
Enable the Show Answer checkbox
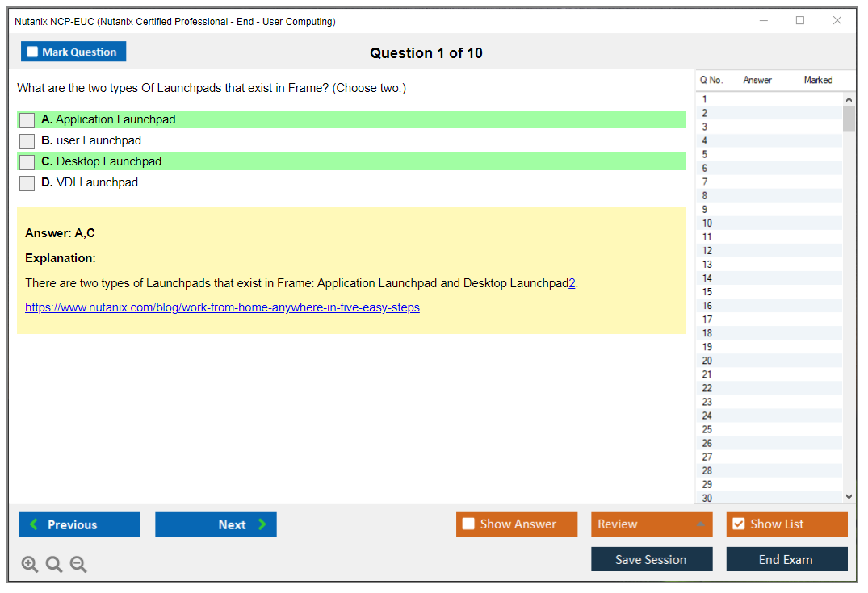[x=469, y=524]
